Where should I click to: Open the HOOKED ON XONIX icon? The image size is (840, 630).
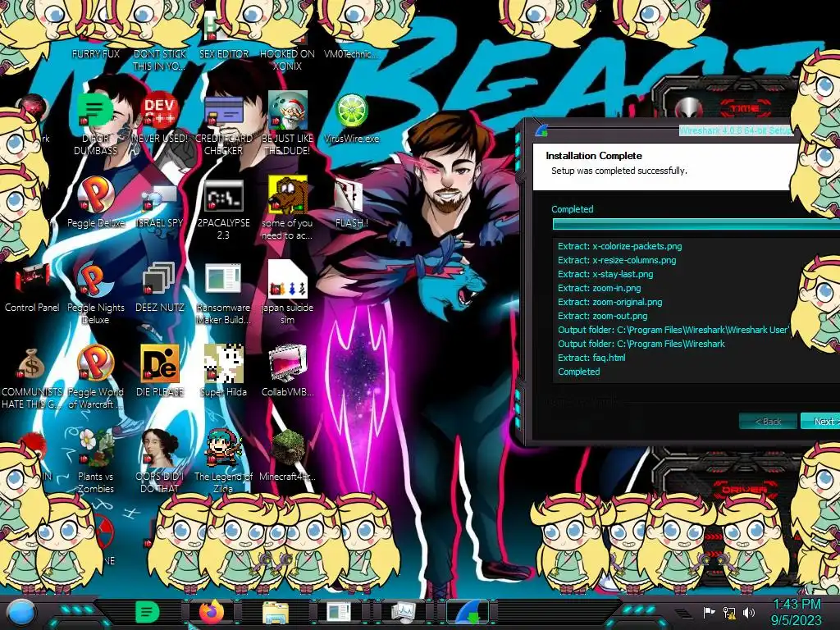click(287, 60)
